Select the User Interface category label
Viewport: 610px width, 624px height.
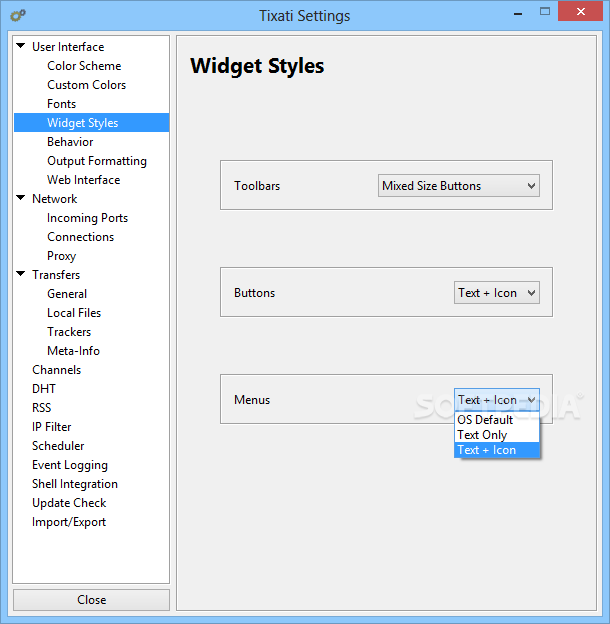click(68, 47)
